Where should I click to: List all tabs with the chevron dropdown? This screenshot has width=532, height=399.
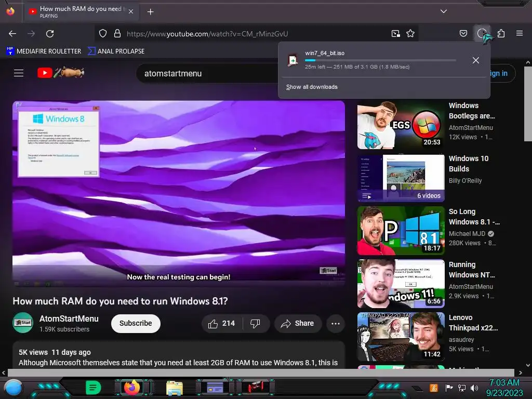click(x=444, y=11)
